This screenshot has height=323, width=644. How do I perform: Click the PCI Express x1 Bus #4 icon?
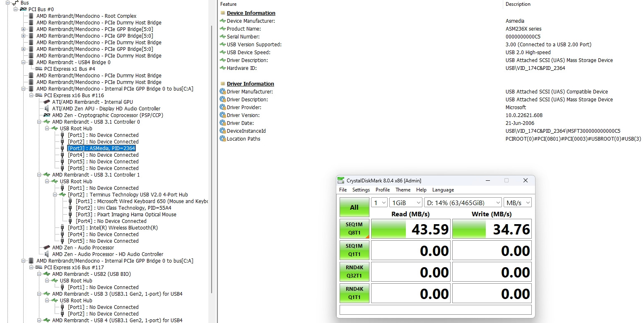click(39, 69)
